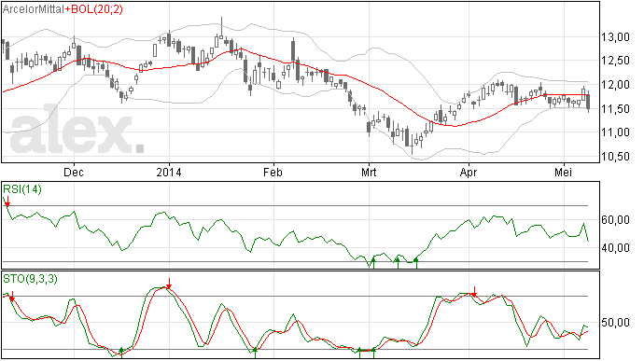Viewport: 644px width, 361px height.
Task: Click the Dec date axis label
Action: (x=74, y=172)
